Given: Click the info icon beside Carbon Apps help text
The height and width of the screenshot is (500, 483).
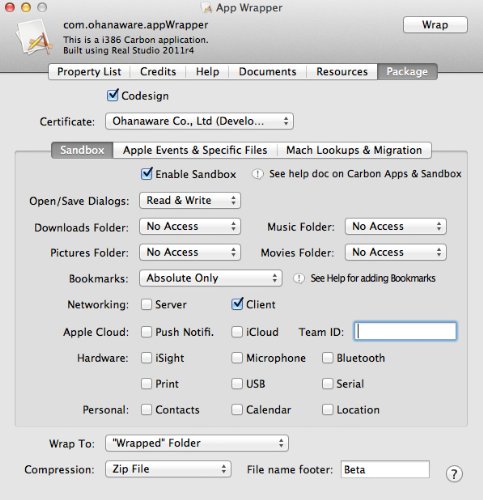Looking at the screenshot, I should (257, 174).
